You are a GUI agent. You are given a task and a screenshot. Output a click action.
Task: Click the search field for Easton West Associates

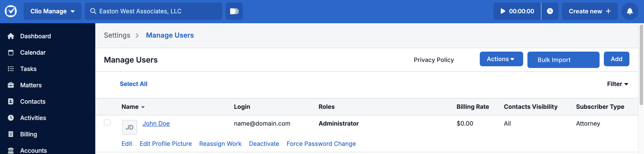153,11
